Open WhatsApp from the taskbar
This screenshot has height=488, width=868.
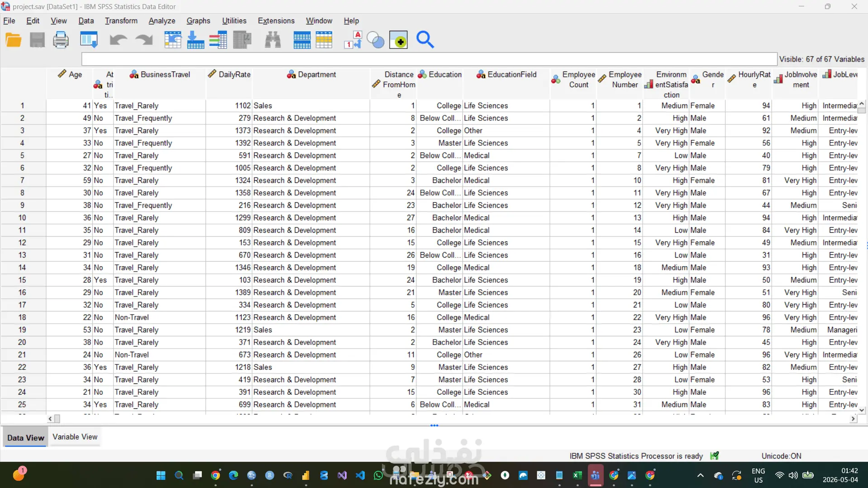coord(378,475)
